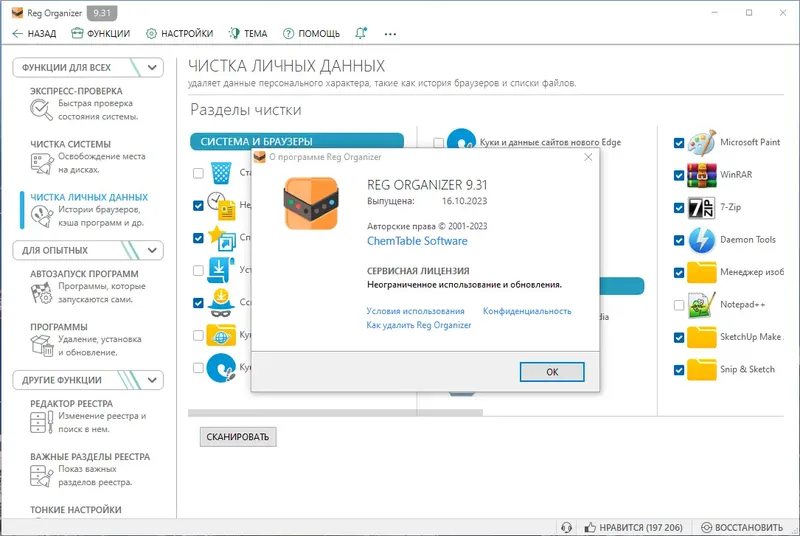800x536 pixels.
Task: Uncheck the SketchUp Make checkbox
Action: [x=679, y=337]
